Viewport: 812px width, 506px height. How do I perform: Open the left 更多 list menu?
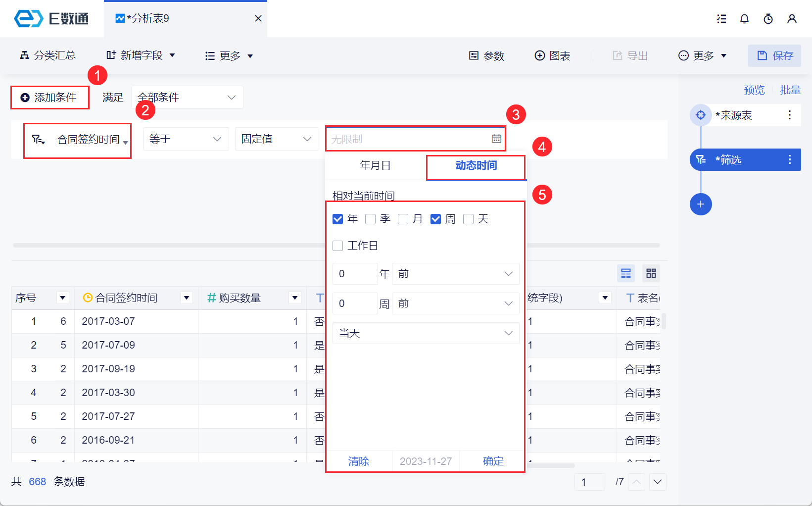click(x=229, y=56)
